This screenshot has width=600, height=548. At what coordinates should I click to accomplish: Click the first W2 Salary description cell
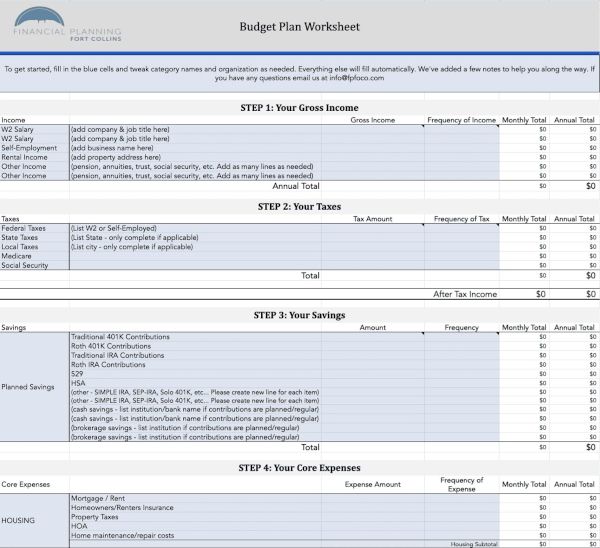[196, 129]
